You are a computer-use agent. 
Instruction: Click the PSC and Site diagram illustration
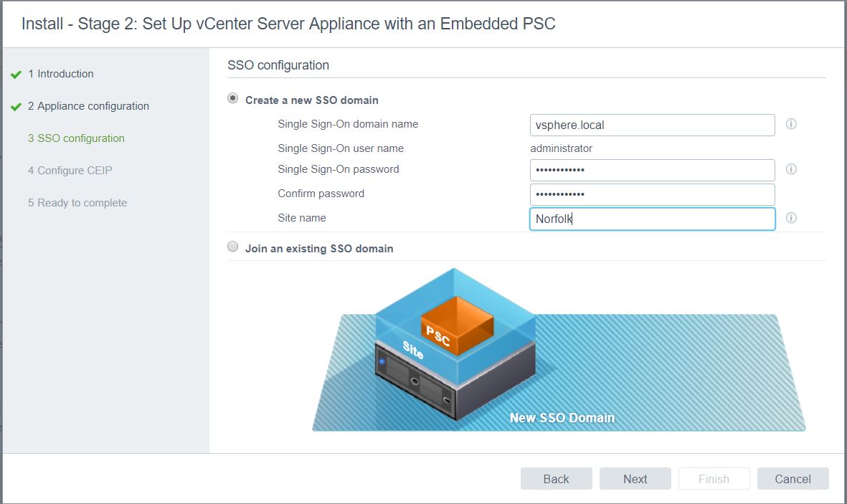[x=559, y=350]
